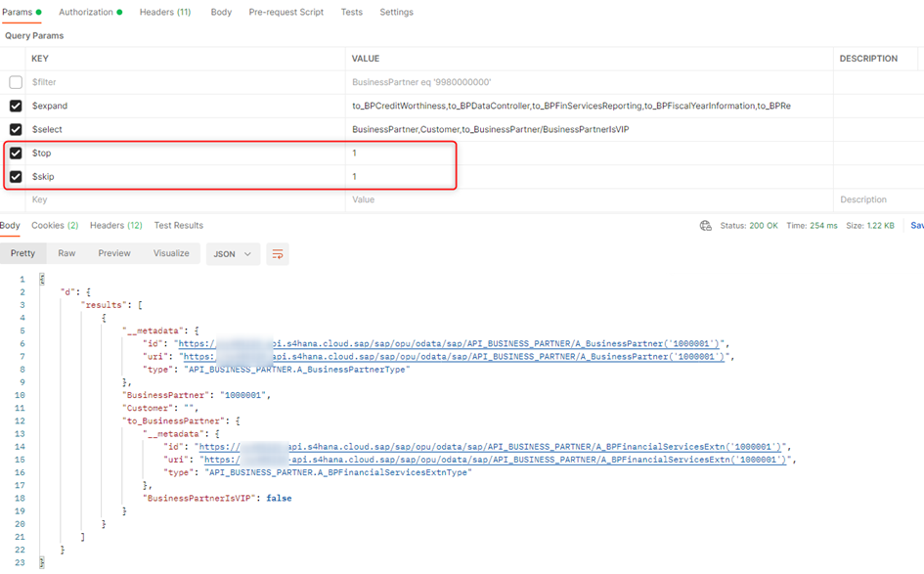
Task: Switch to the Tests tab
Action: 351,13
